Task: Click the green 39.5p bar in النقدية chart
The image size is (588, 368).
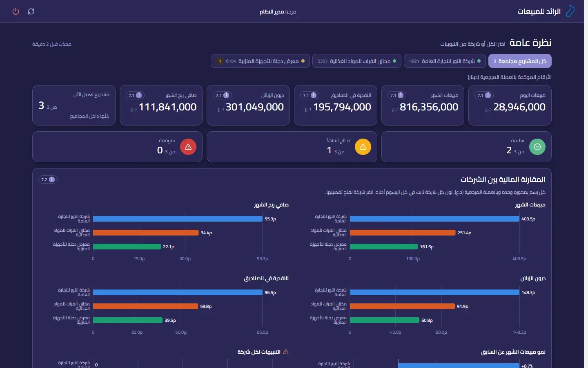Action: pyautogui.click(x=128, y=320)
